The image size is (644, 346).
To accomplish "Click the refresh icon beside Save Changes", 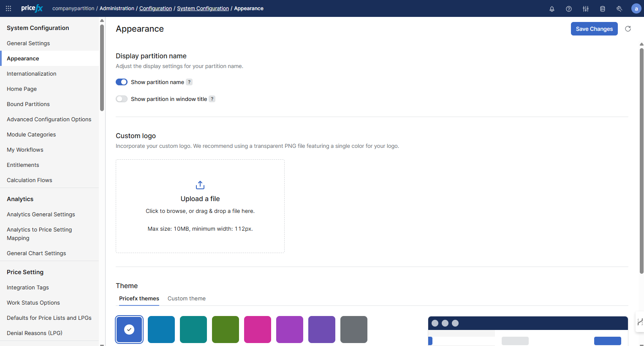I will click(x=628, y=29).
